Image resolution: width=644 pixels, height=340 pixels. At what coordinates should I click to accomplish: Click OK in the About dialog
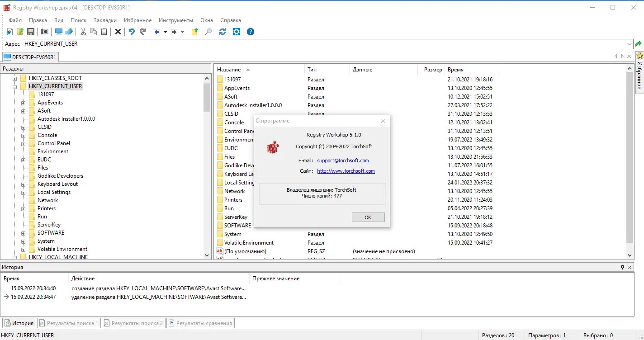pyautogui.click(x=368, y=217)
